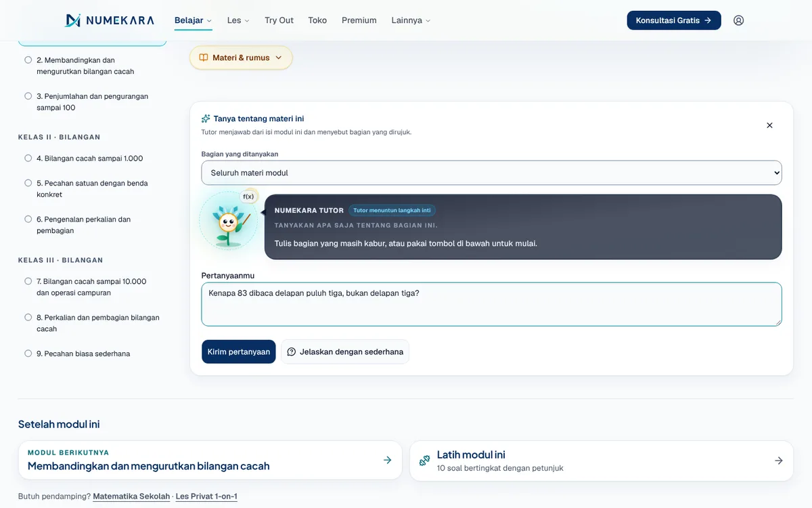Image resolution: width=812 pixels, height=508 pixels.
Task: Click the Numekara logo icon
Action: pos(73,20)
